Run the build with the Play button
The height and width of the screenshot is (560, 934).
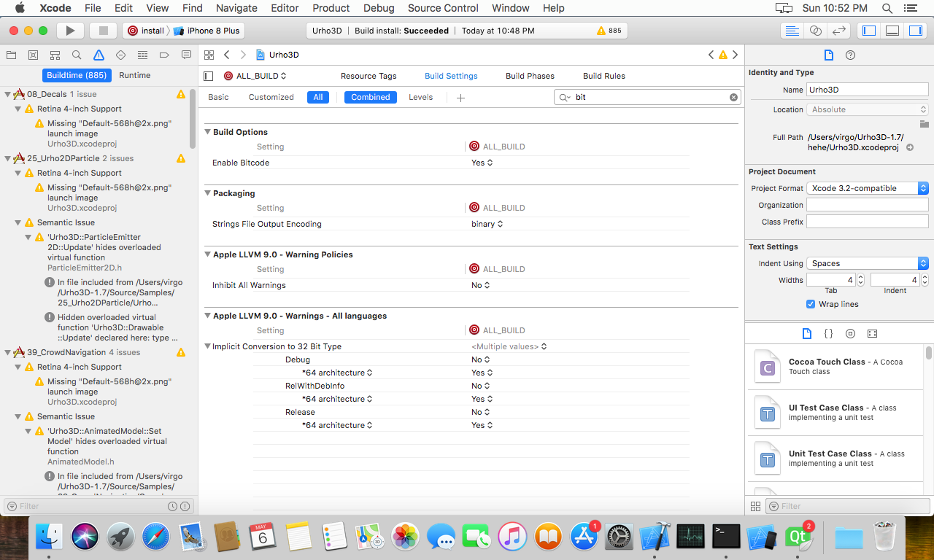click(x=70, y=31)
